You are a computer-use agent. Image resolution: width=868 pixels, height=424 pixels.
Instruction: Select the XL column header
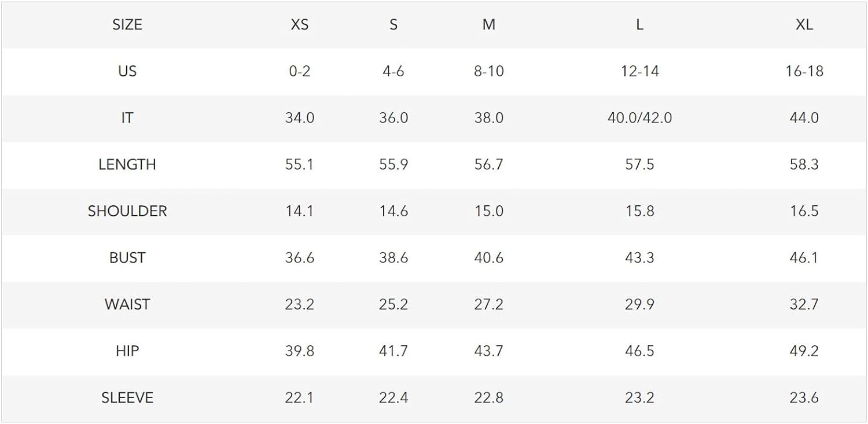coord(804,25)
